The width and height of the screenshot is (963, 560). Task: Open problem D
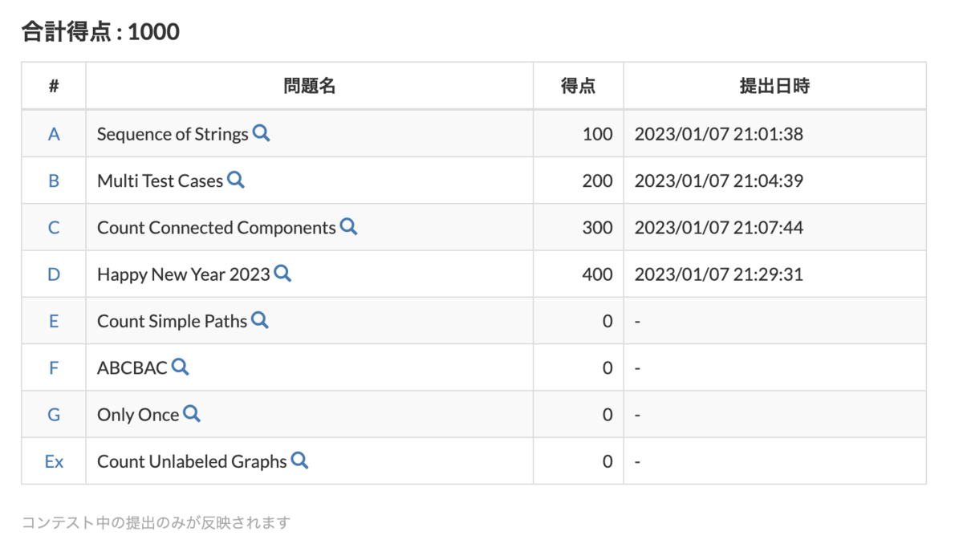coord(53,274)
